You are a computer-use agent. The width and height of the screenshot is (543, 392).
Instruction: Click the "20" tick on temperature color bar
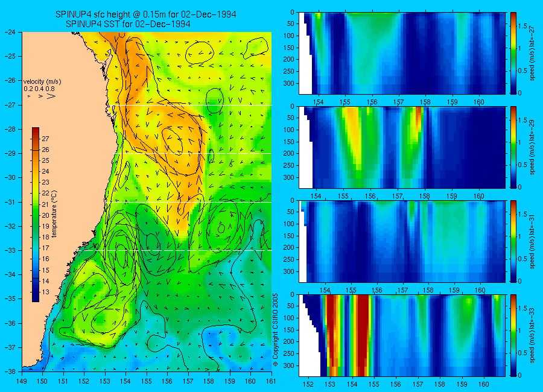(x=46, y=215)
